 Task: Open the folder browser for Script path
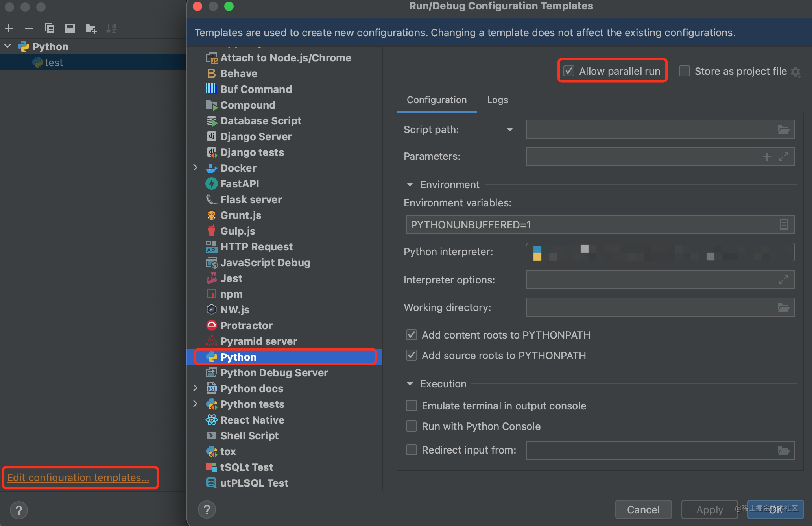[x=784, y=129]
